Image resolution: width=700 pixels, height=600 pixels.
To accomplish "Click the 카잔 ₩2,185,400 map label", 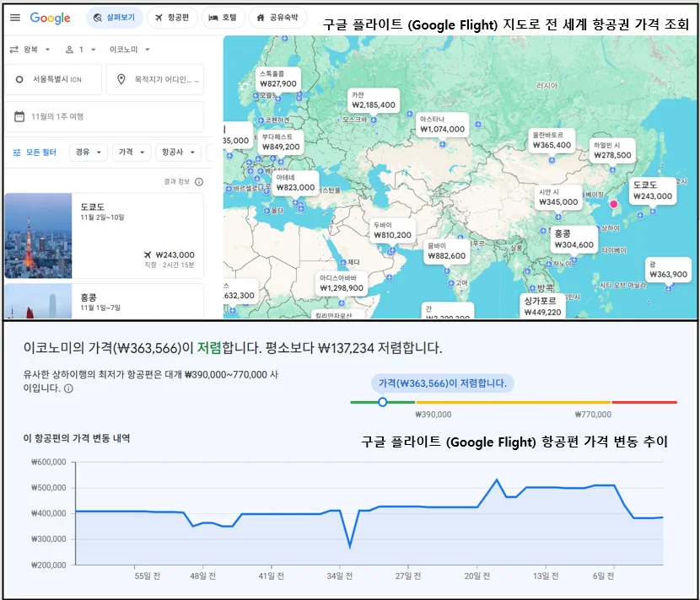I will [x=374, y=100].
